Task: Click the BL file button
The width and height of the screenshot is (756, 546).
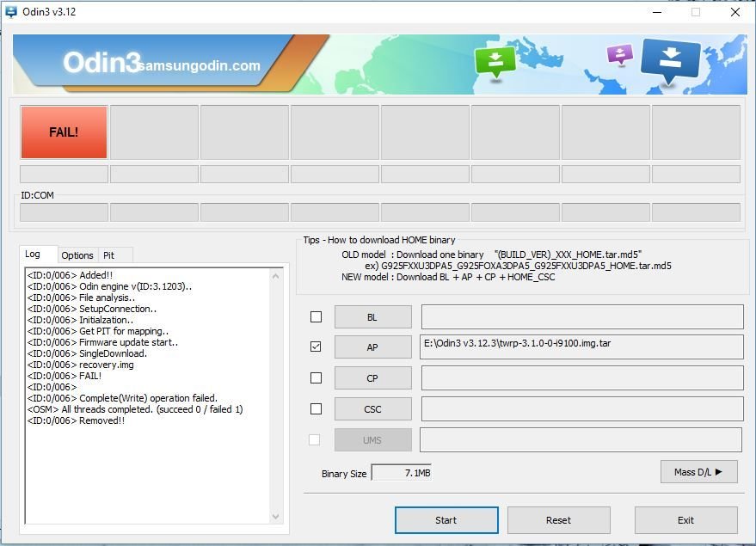Action: (x=372, y=317)
